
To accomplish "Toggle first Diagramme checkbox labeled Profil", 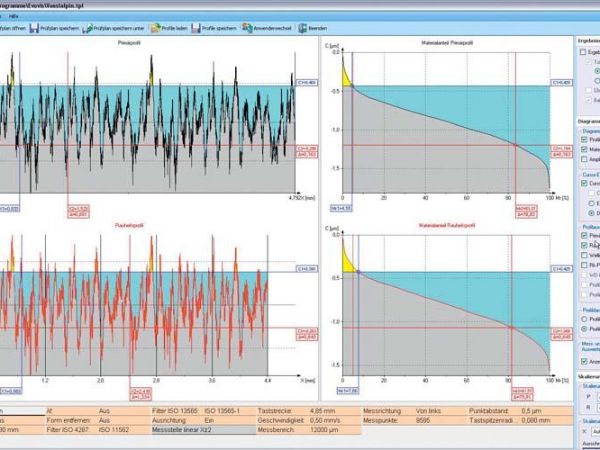I will tap(584, 139).
